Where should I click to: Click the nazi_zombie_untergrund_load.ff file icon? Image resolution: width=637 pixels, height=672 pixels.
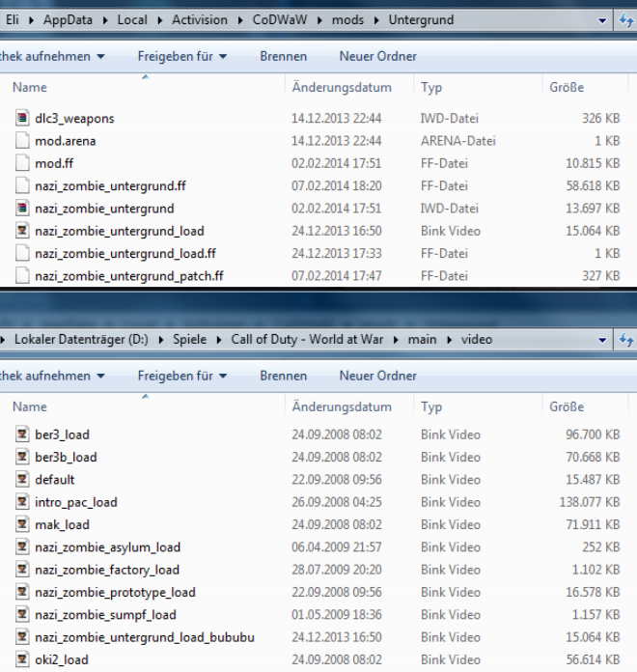22,253
